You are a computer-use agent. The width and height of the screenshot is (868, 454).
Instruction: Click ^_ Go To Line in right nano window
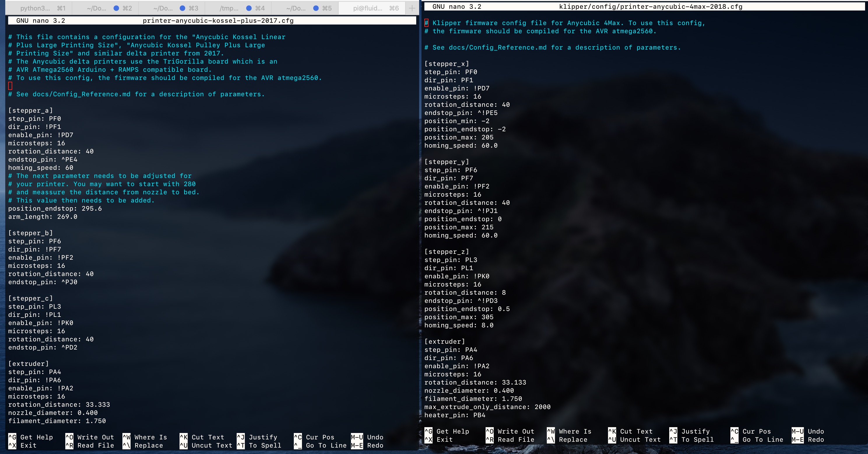click(x=757, y=439)
